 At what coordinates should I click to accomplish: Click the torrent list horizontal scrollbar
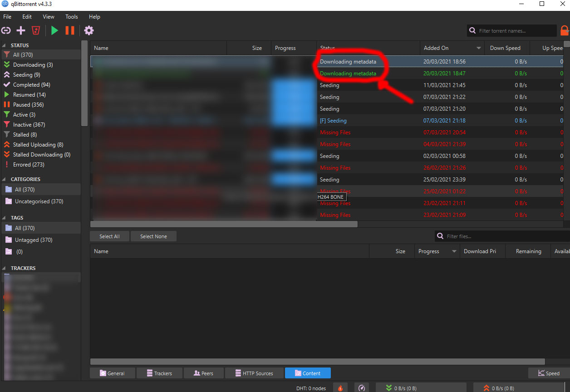tap(224, 224)
